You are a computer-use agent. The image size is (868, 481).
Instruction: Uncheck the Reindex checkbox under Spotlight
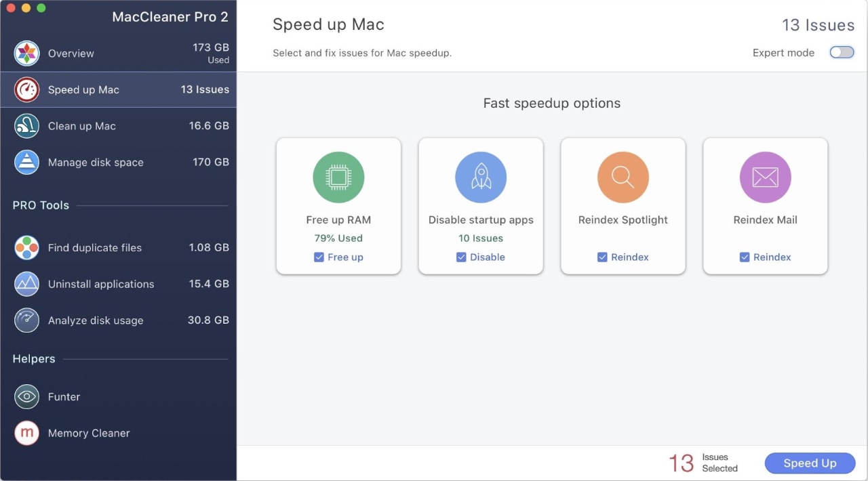point(602,257)
